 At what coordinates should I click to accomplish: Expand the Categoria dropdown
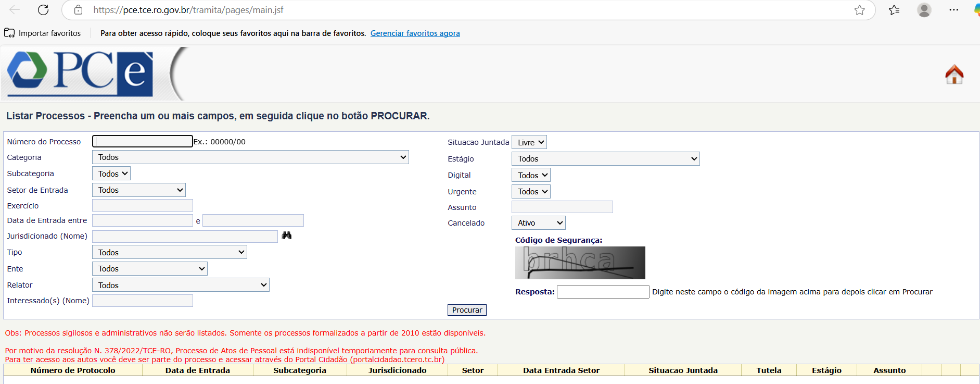click(250, 157)
